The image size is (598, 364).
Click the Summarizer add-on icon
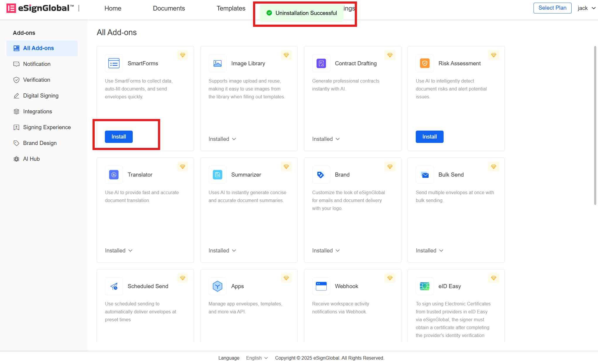[217, 175]
